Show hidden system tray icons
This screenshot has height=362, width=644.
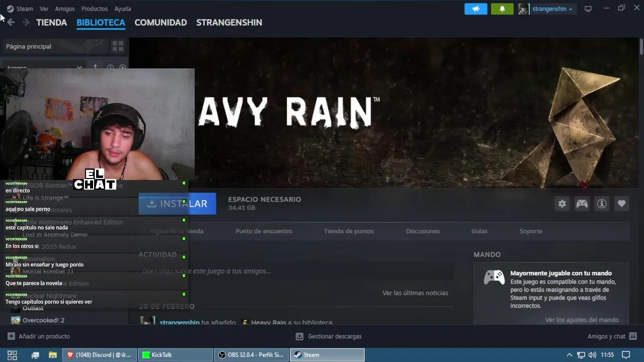point(569,355)
